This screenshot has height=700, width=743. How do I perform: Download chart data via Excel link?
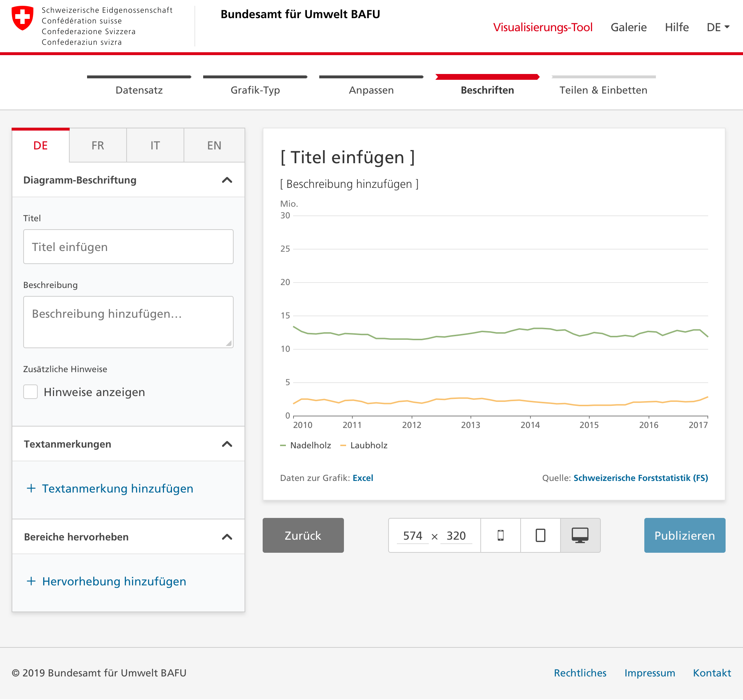tap(362, 478)
